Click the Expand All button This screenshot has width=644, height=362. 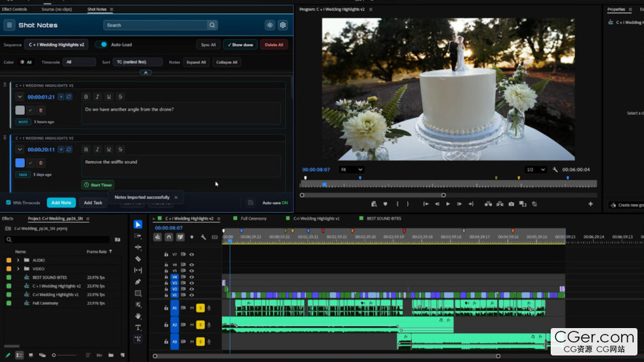(x=196, y=63)
